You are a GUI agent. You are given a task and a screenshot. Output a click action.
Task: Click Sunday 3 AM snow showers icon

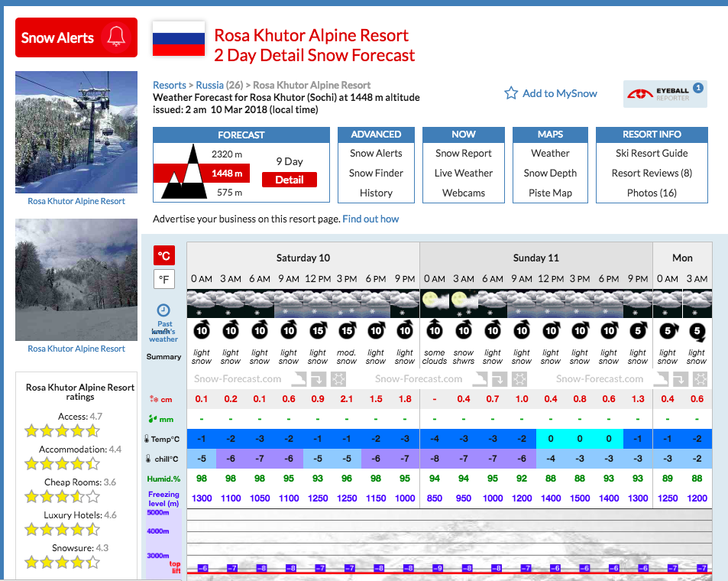coord(464,304)
